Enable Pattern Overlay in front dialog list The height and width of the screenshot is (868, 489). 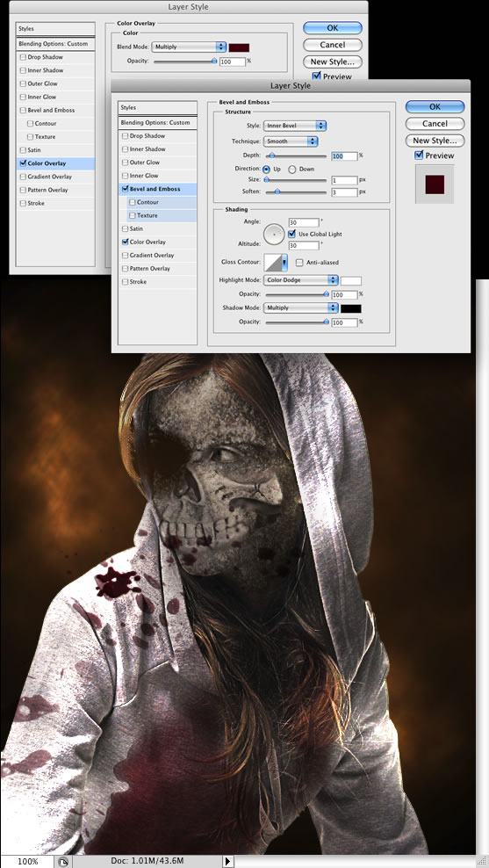pos(125,269)
